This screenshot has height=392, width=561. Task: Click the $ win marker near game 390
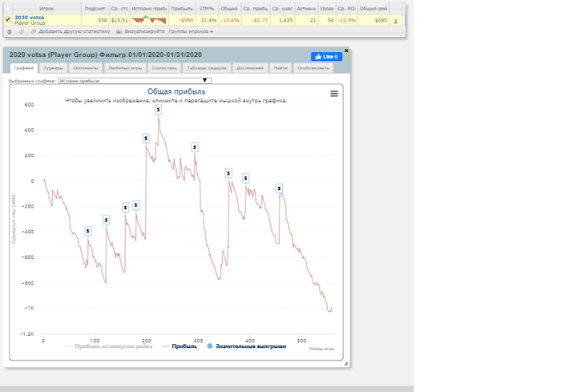click(x=246, y=178)
